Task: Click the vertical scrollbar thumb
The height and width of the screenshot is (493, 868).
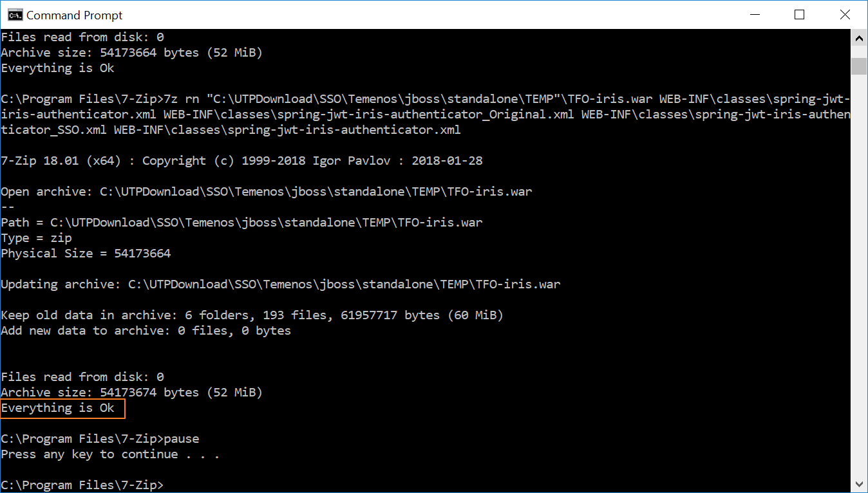Action: pyautogui.click(x=859, y=66)
